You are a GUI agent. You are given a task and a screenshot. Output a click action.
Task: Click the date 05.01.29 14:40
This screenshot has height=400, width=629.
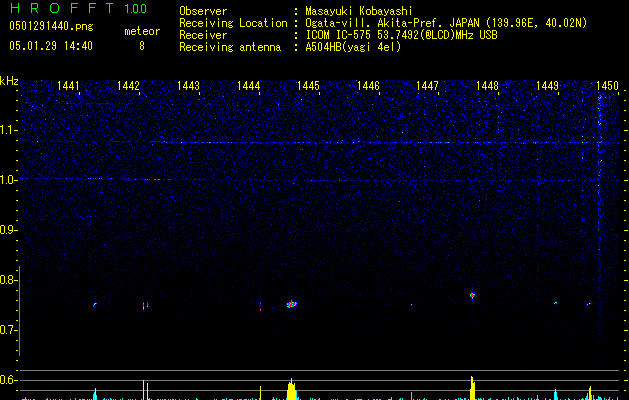[51, 46]
